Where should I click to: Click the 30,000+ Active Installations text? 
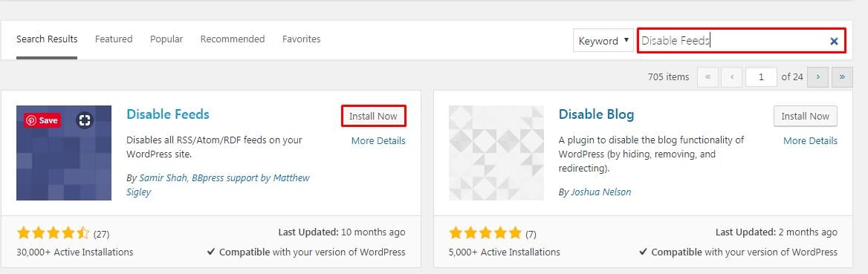tap(75, 252)
